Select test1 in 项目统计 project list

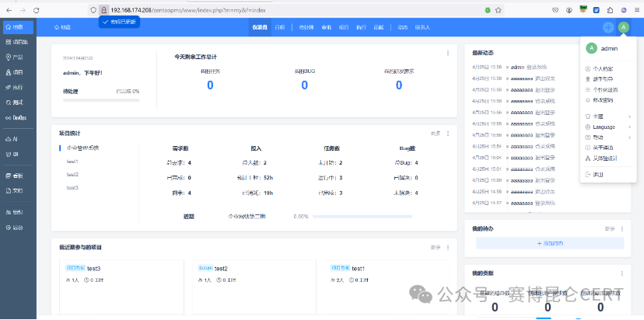point(72,162)
